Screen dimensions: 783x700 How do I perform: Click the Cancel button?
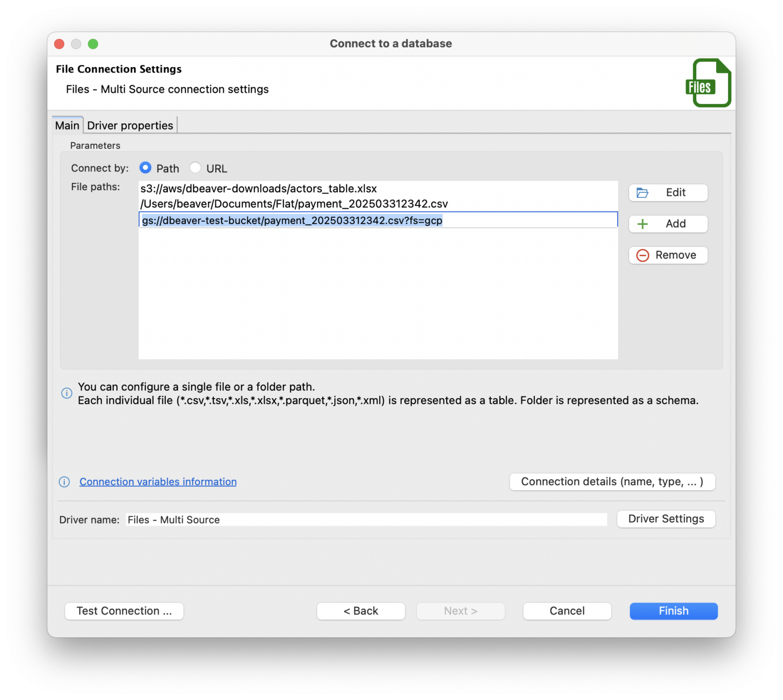point(567,611)
